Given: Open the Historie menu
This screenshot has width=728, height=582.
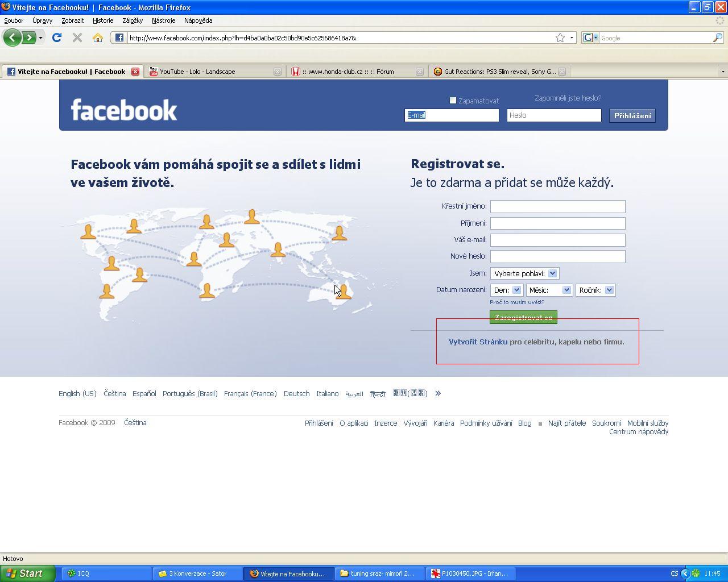Looking at the screenshot, I should [103, 20].
